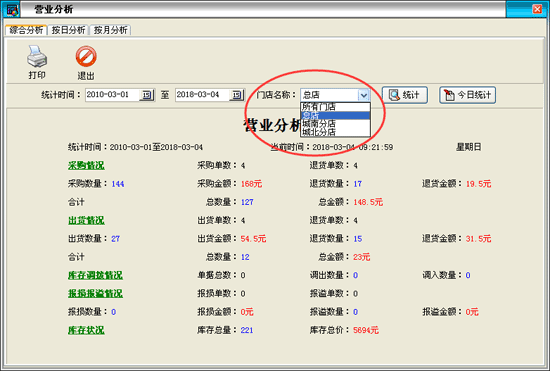Viewport: 550px width, 371px height.
Task: Click the 库存总价 value 5694元
Action: click(x=366, y=330)
